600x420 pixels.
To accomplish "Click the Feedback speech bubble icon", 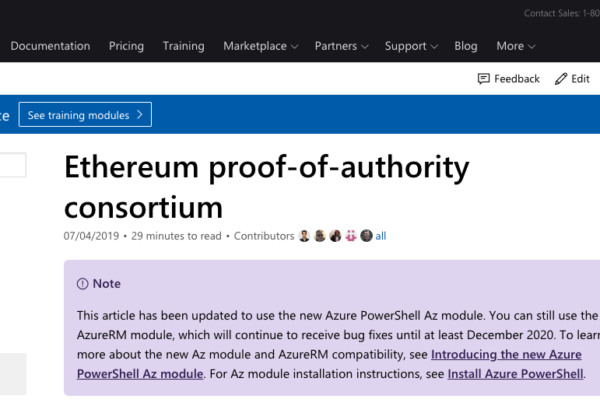I will click(484, 79).
